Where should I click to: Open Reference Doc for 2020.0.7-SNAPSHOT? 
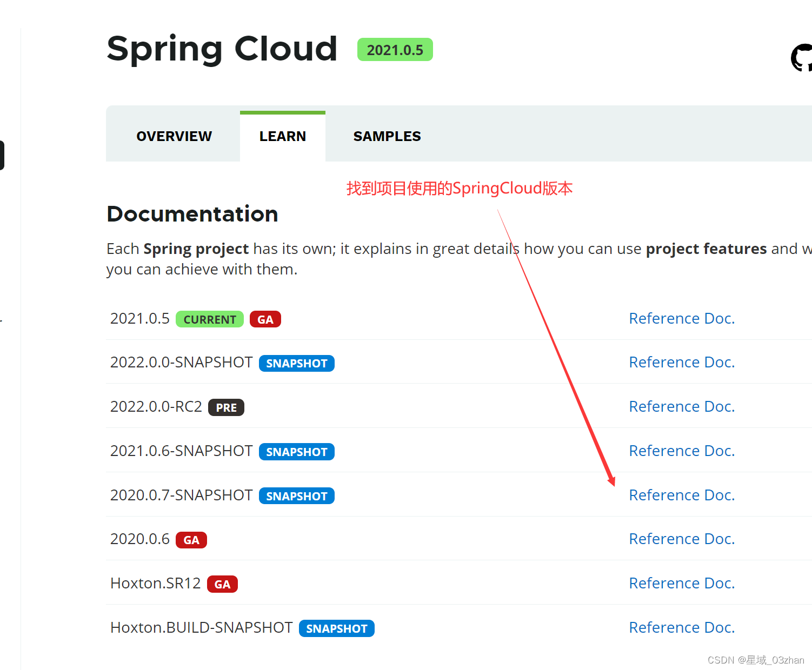(x=682, y=495)
